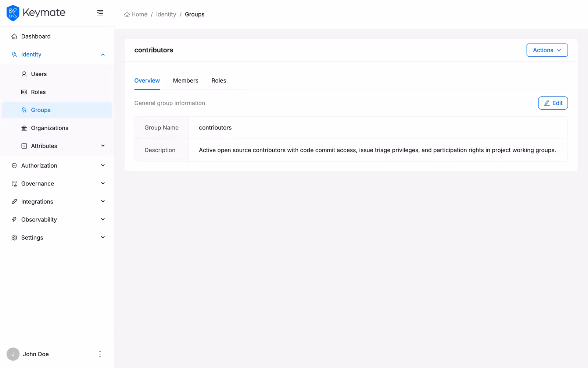Image resolution: width=588 pixels, height=368 pixels.
Task: Click the Edit button for group information
Action: 553,103
